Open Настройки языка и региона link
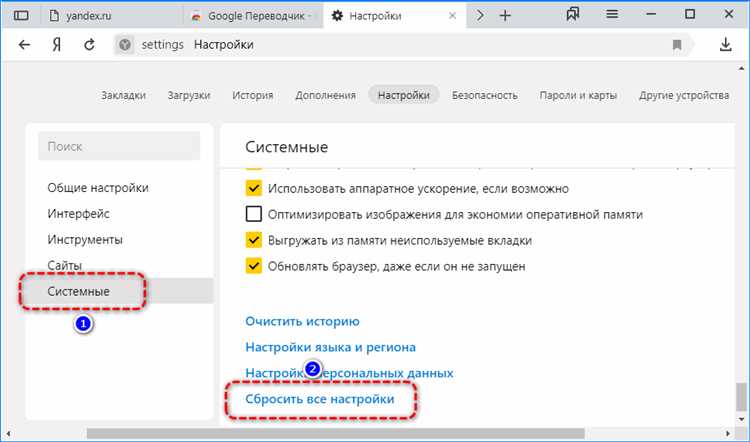The height and width of the screenshot is (442, 750). coord(331,347)
